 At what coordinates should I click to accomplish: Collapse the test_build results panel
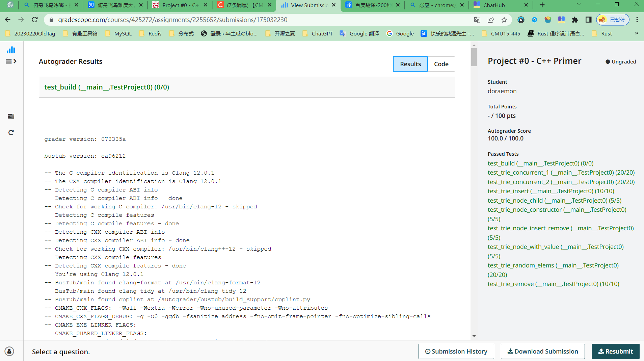point(106,87)
